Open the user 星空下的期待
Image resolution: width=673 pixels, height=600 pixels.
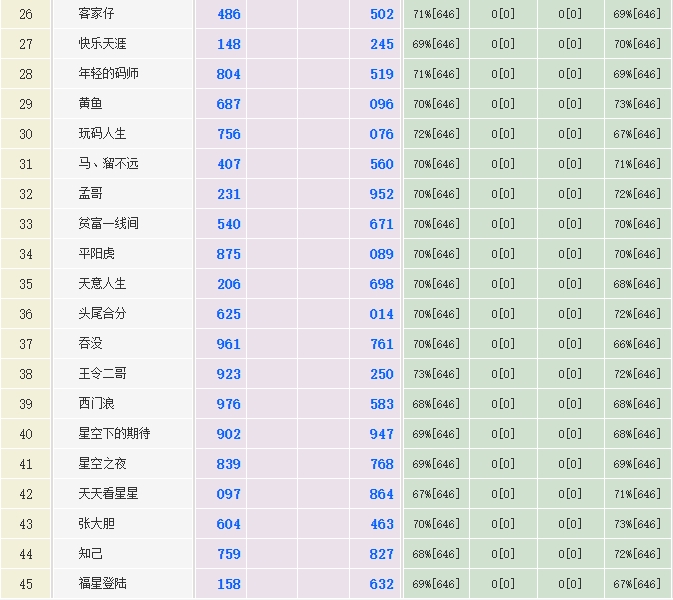point(114,434)
